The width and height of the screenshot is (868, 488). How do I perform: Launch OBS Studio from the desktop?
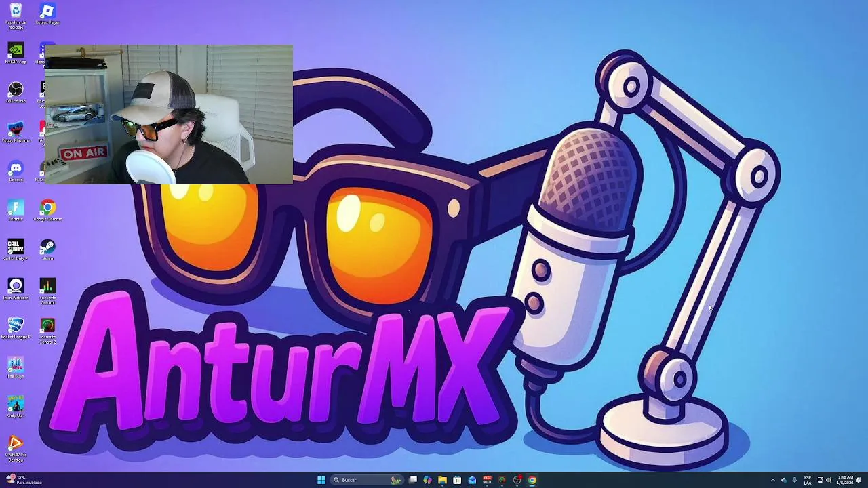pos(16,92)
